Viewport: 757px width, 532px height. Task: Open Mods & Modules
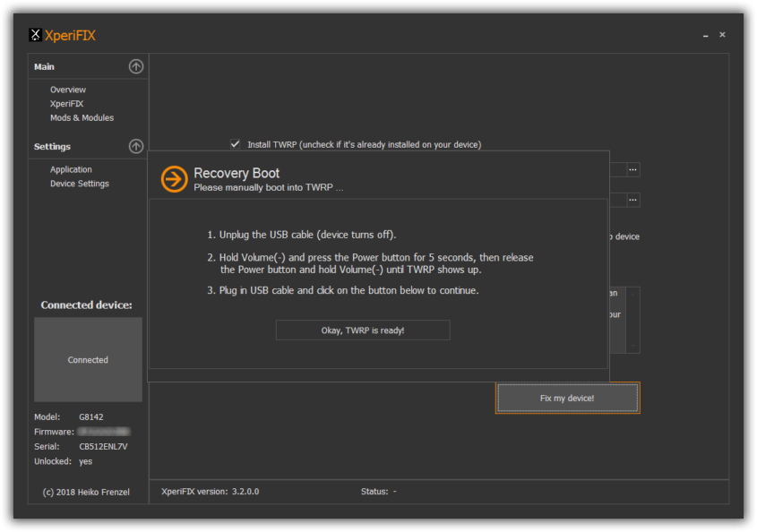point(82,118)
